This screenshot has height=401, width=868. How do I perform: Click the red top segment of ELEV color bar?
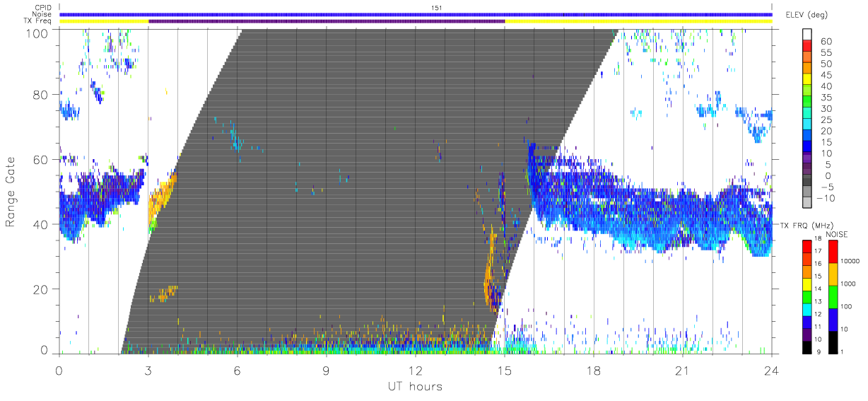pos(807,47)
